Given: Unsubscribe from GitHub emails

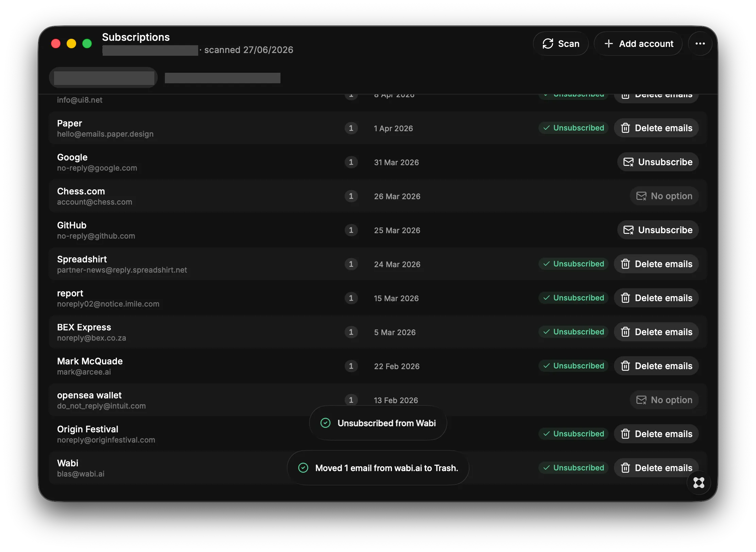Looking at the screenshot, I should click(x=658, y=230).
